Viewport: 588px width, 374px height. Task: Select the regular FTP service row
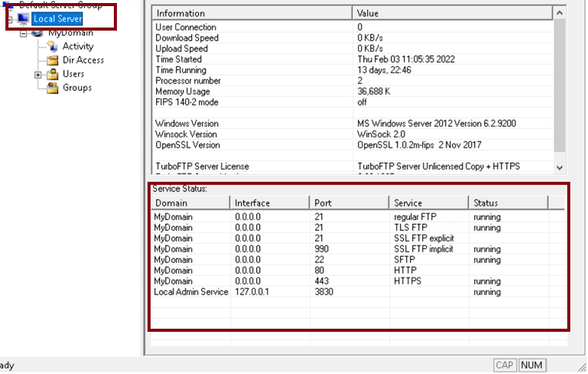point(358,216)
